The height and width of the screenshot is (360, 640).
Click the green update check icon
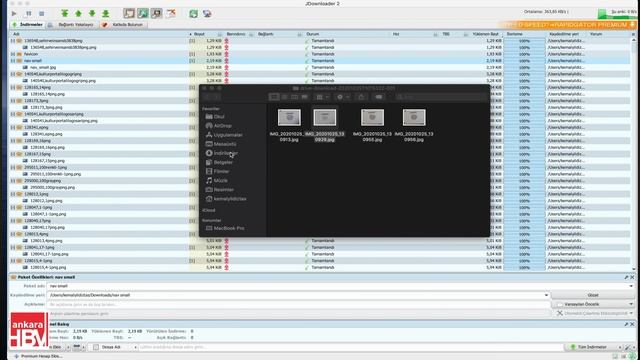[193, 13]
